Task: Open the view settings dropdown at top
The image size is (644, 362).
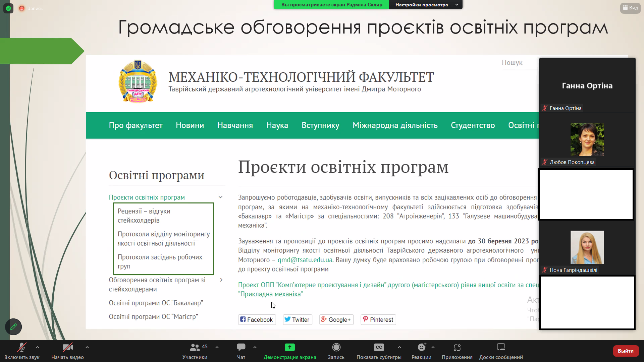Action: 425,5
